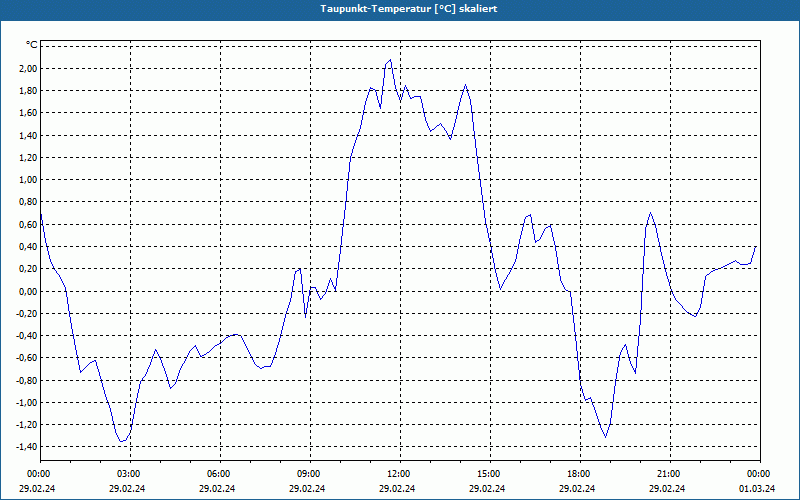Select the y-axis value '0,80'
Screen dimensions: 800x500
pyautogui.click(x=28, y=202)
